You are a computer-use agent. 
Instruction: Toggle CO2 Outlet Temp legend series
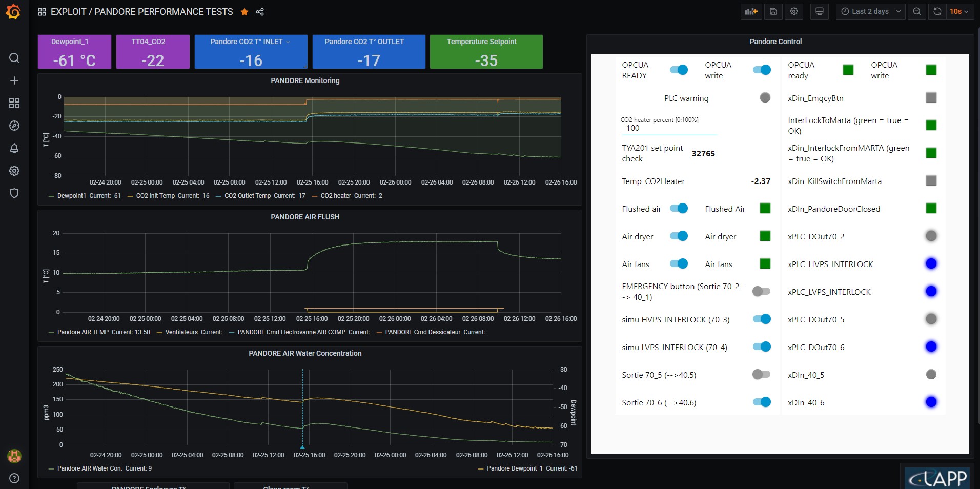tap(248, 196)
